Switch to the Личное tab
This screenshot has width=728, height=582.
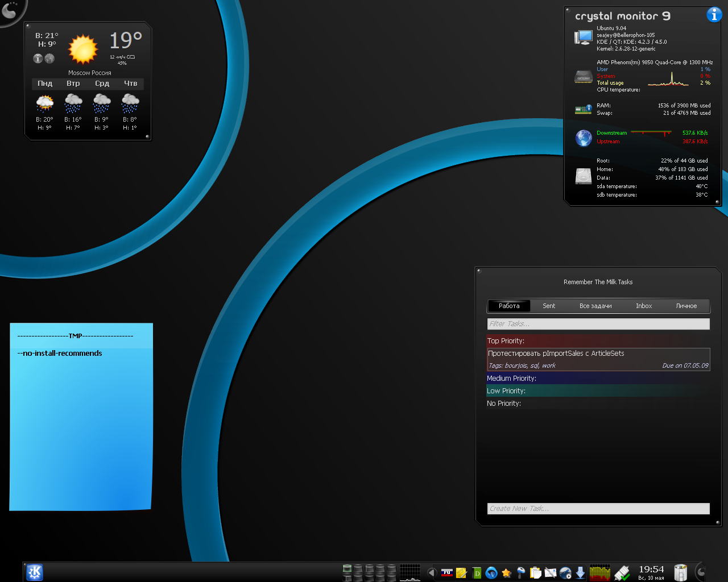(686, 306)
